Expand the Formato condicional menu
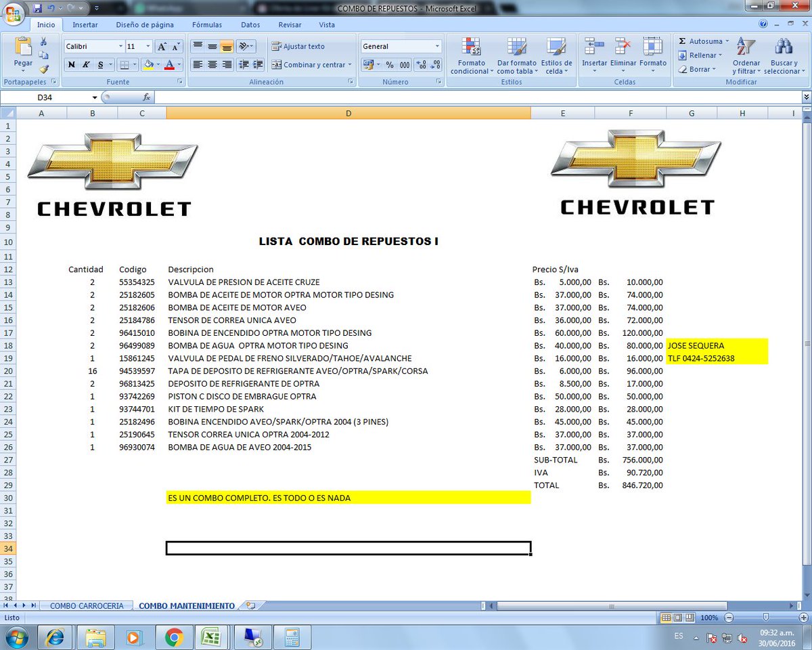Image resolution: width=812 pixels, height=650 pixels. click(x=471, y=56)
